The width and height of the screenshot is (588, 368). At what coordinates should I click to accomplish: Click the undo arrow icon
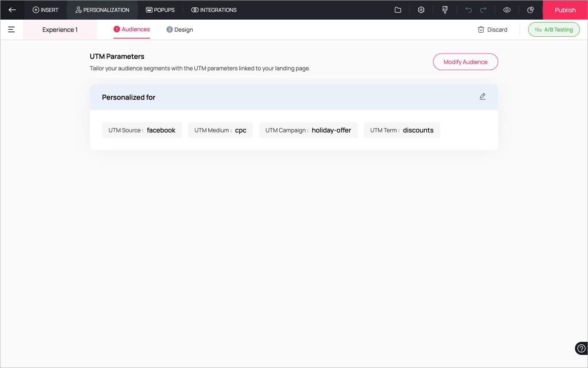pyautogui.click(x=468, y=10)
